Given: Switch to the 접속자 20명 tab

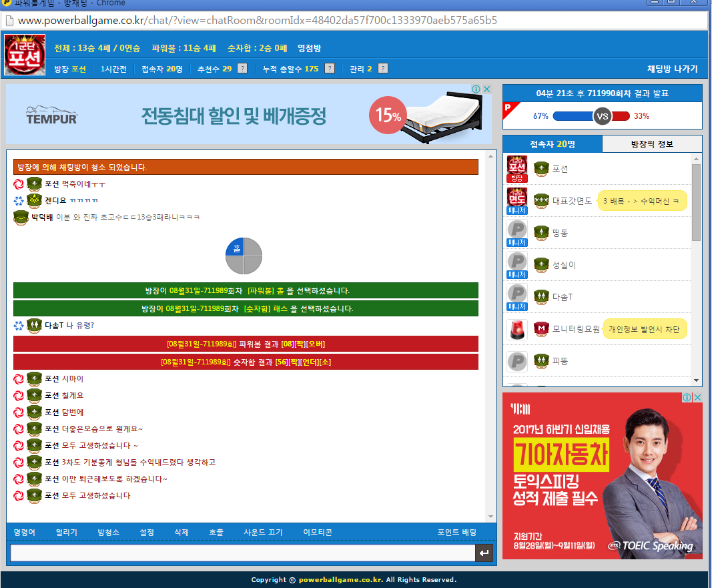Looking at the screenshot, I should (553, 144).
